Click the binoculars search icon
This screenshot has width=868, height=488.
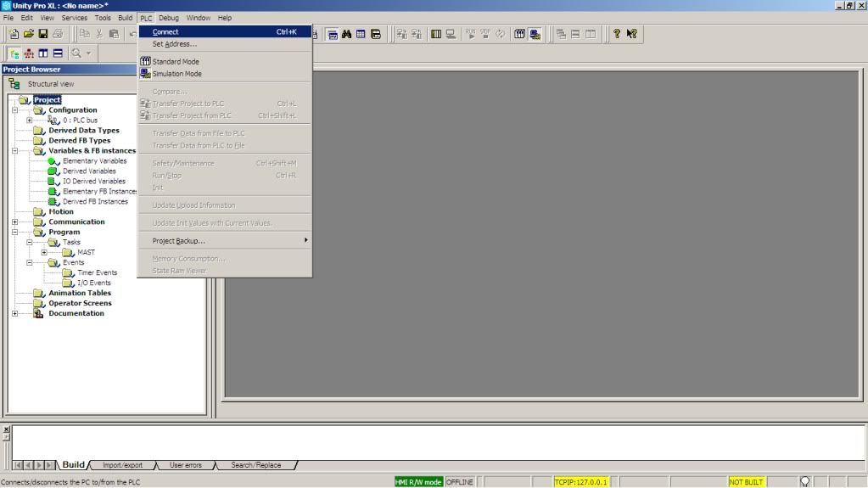346,34
